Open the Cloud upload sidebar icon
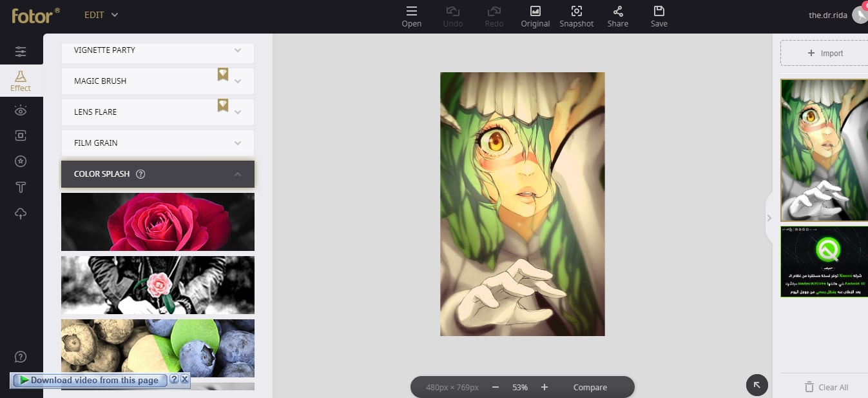Screen dimensions: 868x398 coord(21,214)
